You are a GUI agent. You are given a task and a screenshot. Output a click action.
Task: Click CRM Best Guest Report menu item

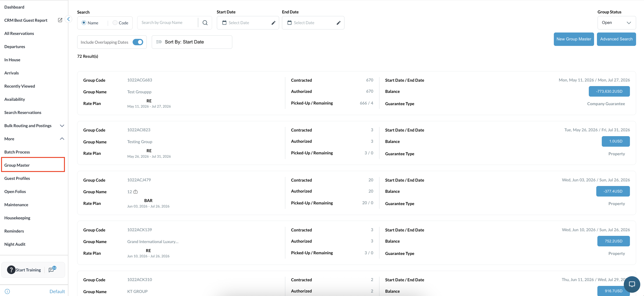[x=26, y=20]
